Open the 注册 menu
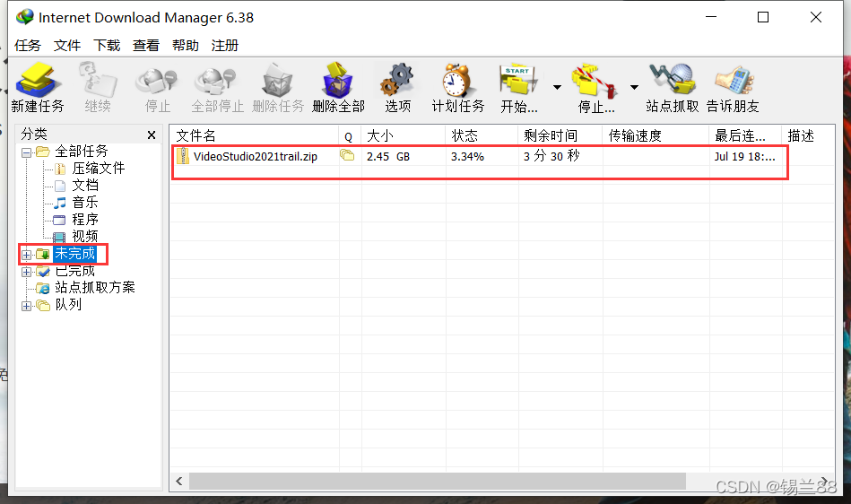 click(225, 46)
